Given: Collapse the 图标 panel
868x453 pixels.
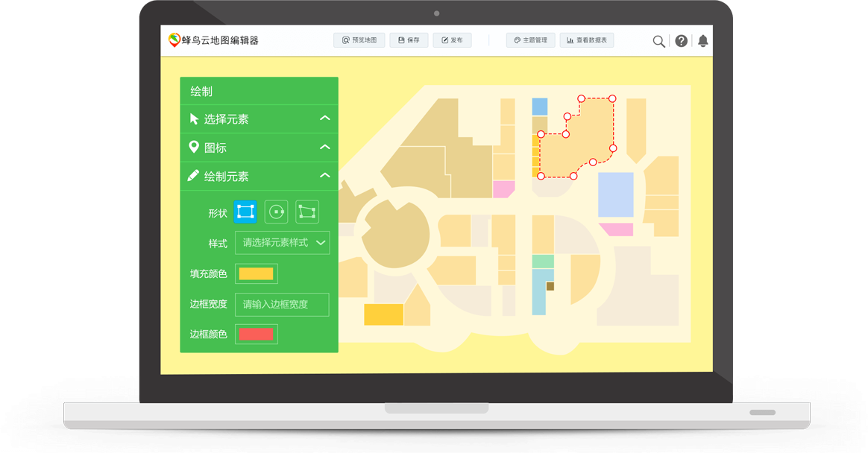Looking at the screenshot, I should 324,147.
